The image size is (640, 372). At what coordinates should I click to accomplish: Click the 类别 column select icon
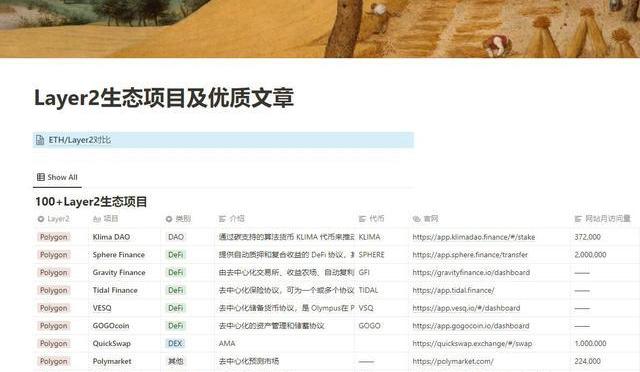(169, 219)
